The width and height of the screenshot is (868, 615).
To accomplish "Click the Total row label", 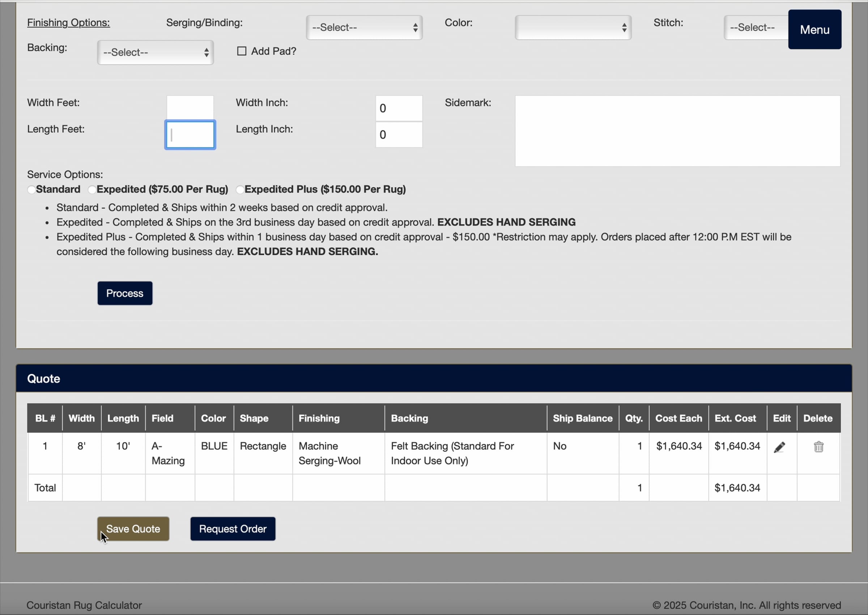I will [45, 488].
